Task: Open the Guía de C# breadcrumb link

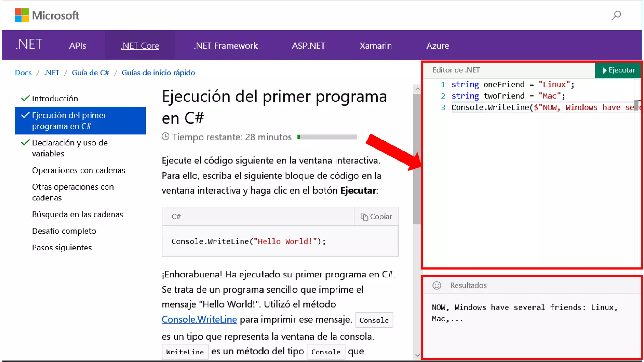Action: [x=90, y=73]
